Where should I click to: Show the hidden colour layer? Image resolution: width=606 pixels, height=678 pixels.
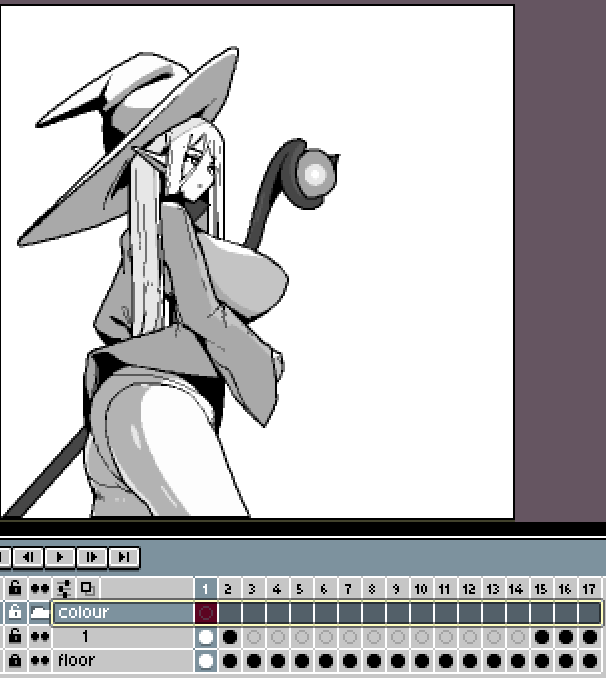[39, 612]
